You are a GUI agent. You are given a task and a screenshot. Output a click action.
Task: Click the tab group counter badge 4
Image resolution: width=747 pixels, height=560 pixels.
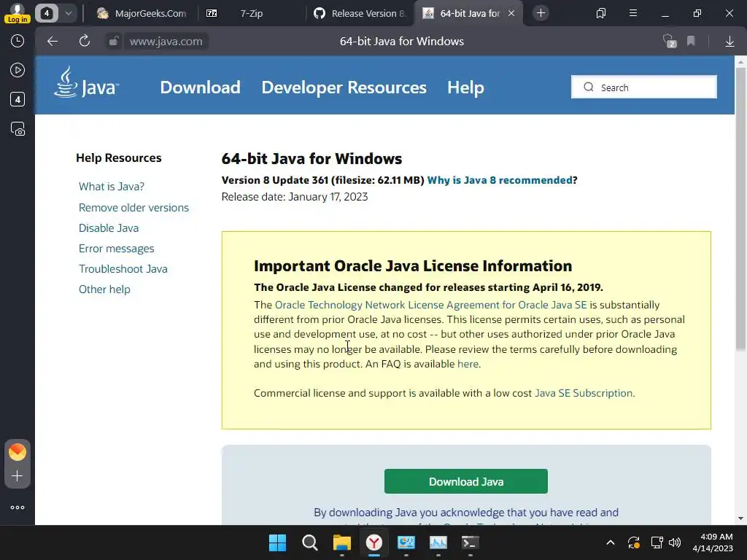[47, 13]
